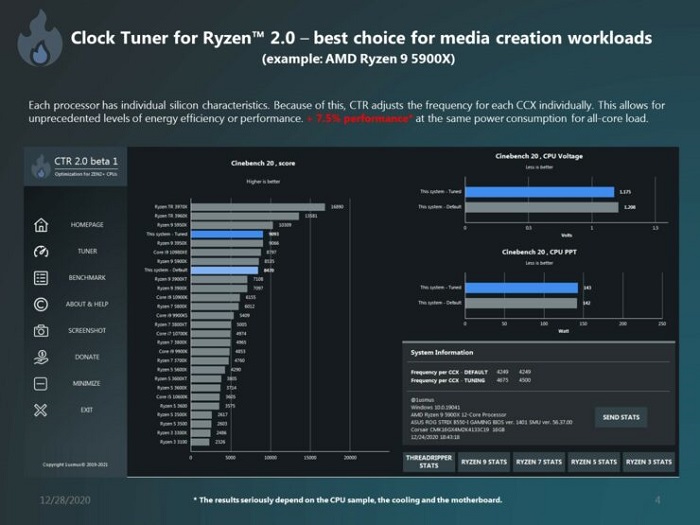
Task: View the RYZEN 3 STATS tab
Action: [x=649, y=461]
